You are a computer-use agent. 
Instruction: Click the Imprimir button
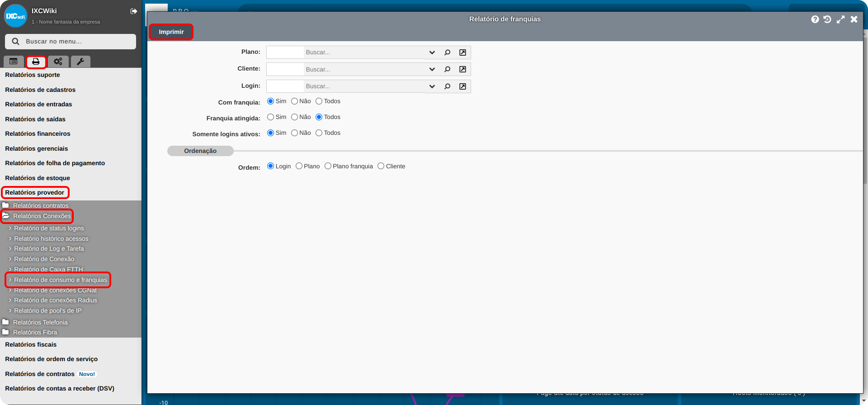171,32
